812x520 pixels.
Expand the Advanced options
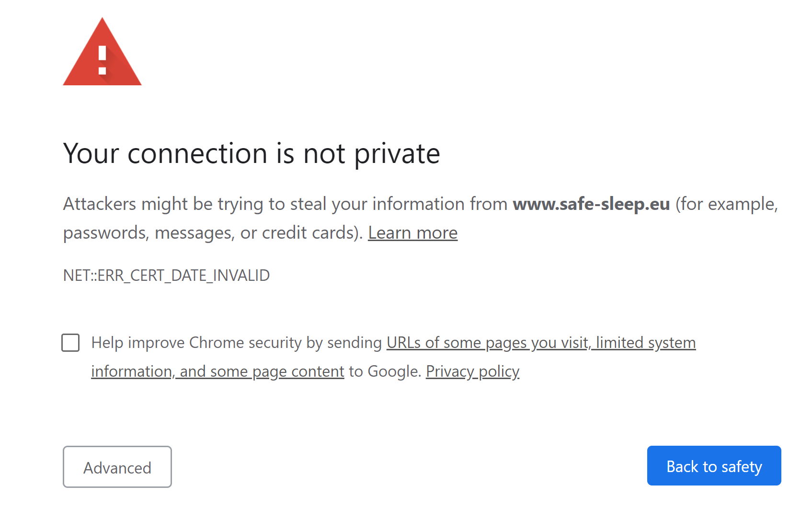(x=117, y=467)
